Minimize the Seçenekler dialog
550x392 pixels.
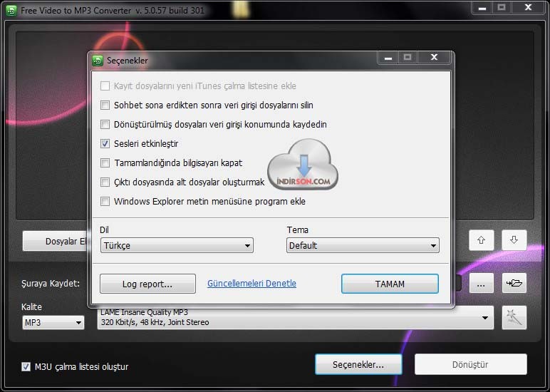(388, 57)
